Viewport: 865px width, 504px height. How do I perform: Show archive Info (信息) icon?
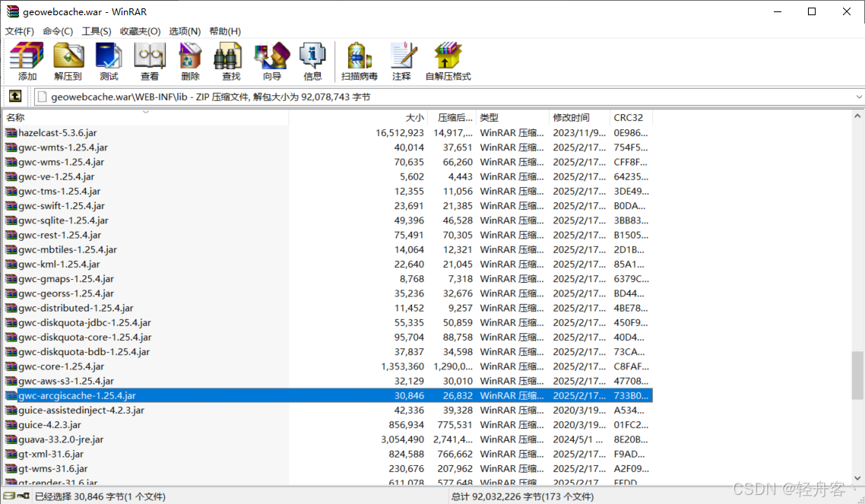point(313,62)
